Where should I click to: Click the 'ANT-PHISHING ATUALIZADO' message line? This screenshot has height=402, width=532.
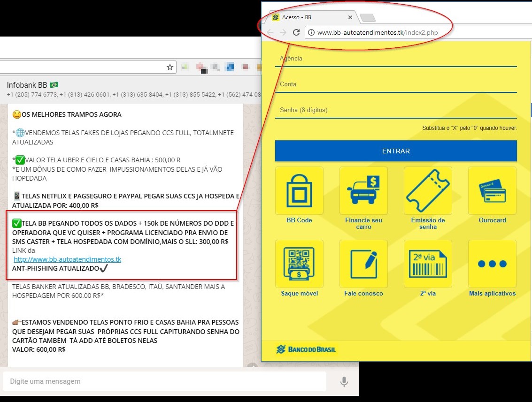tap(60, 268)
